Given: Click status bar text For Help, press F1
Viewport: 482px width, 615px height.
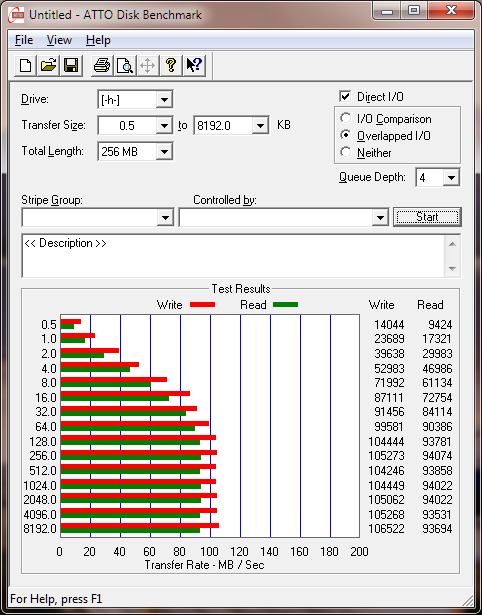Looking at the screenshot, I should (56, 599).
